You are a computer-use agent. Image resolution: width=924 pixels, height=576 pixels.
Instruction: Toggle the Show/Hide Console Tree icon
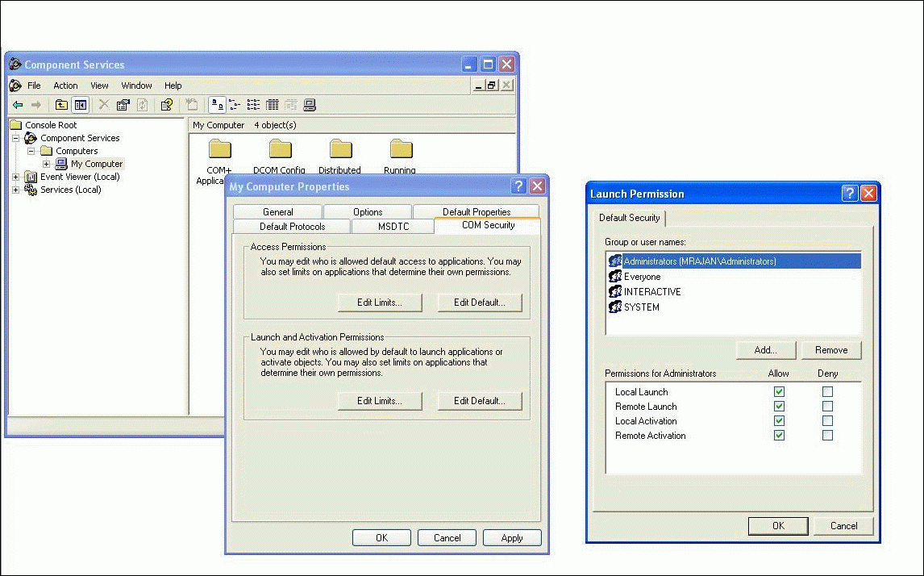coord(80,105)
